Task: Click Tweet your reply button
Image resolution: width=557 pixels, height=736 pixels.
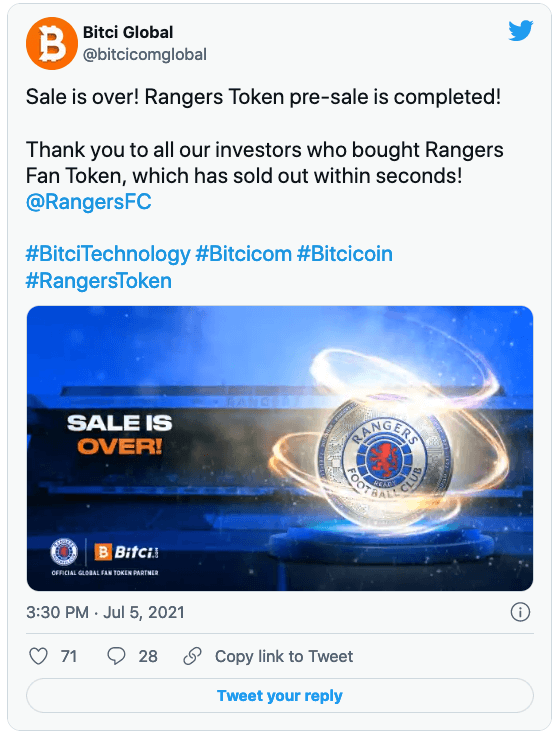Action: point(280,696)
